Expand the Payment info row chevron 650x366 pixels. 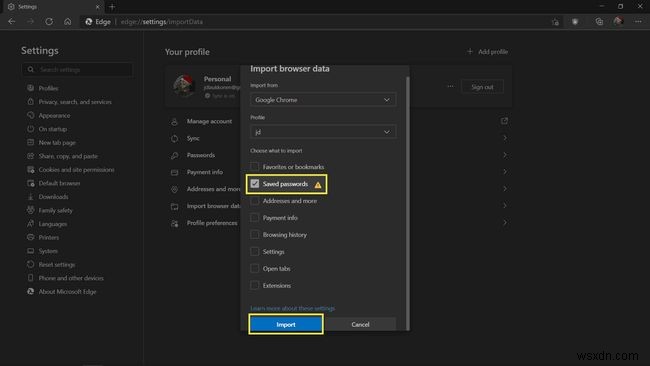coord(504,172)
